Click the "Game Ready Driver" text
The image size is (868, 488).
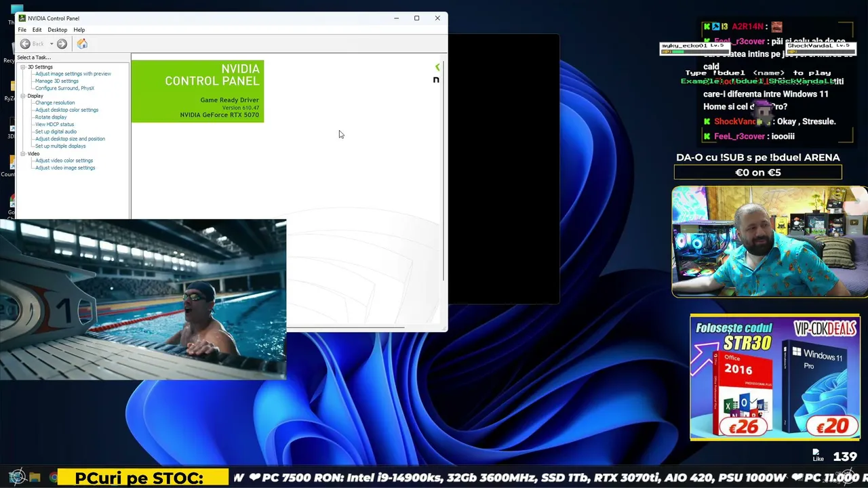[x=229, y=100]
